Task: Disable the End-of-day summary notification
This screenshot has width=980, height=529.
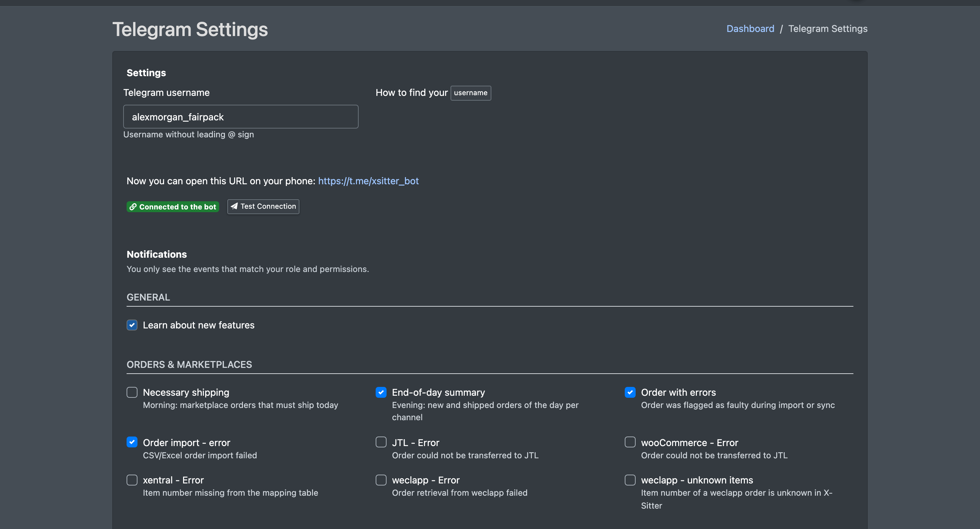Action: [381, 392]
